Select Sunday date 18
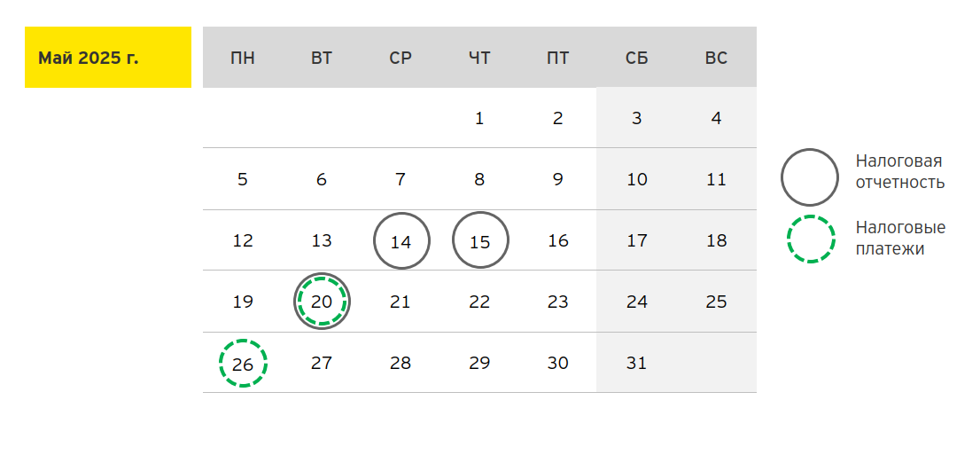 (x=716, y=240)
